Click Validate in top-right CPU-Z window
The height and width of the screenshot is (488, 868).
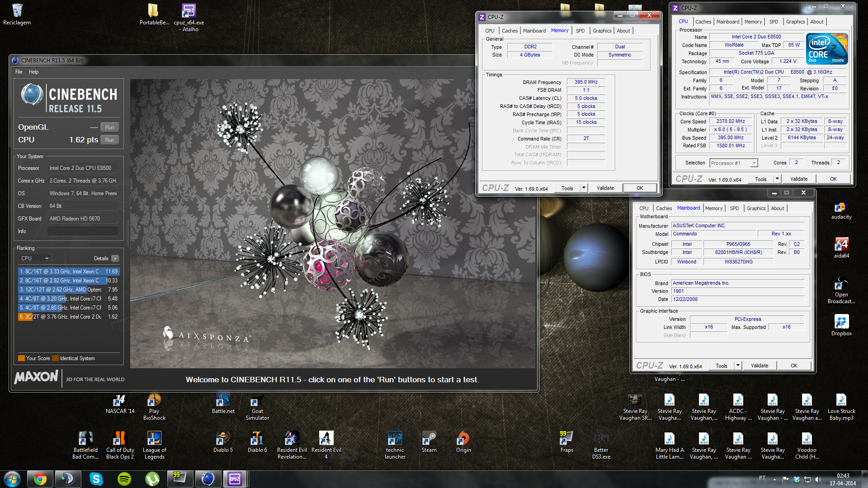799,179
